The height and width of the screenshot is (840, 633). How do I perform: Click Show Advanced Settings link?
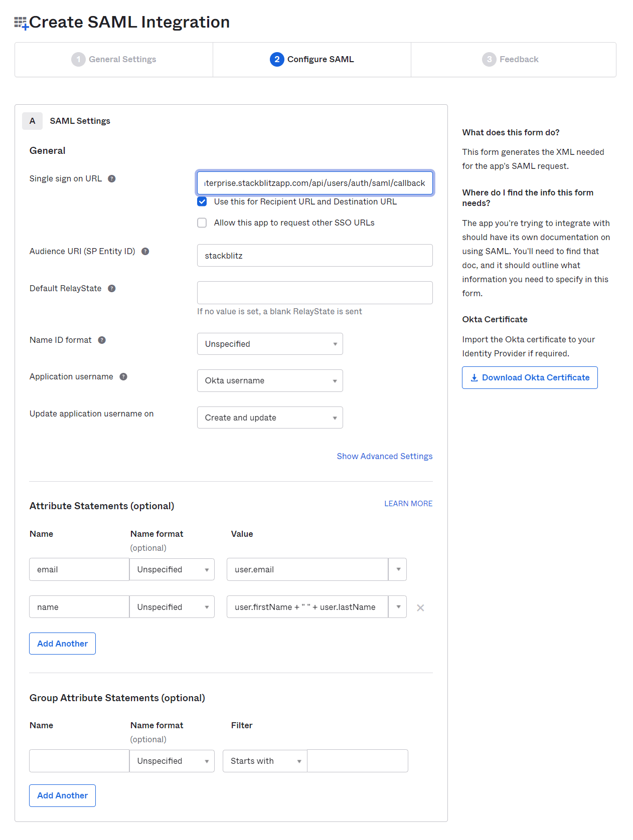click(384, 457)
